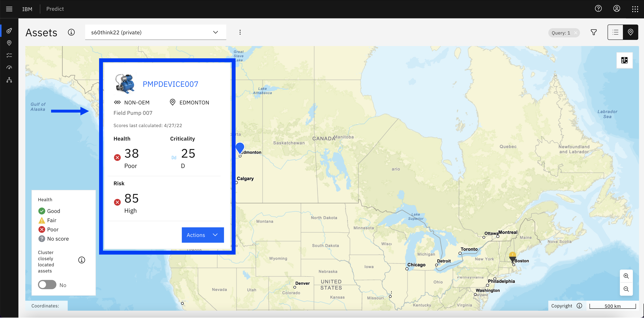Click the No score legend entry

point(54,239)
